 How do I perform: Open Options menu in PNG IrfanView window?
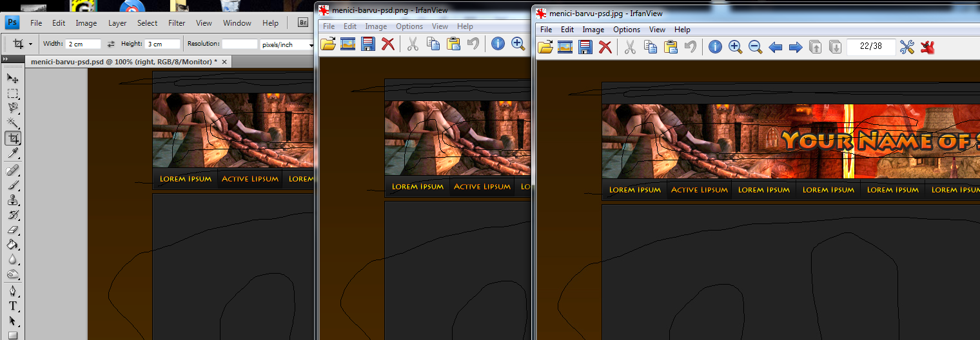(x=409, y=26)
